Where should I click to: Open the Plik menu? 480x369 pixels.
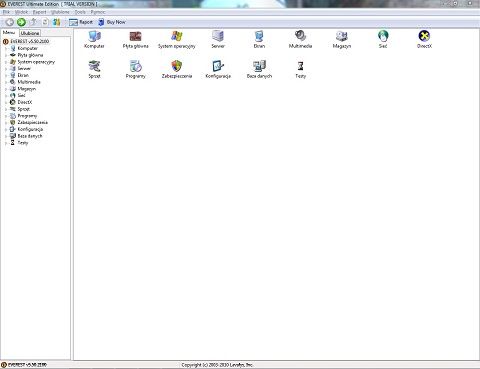pyautogui.click(x=6, y=12)
